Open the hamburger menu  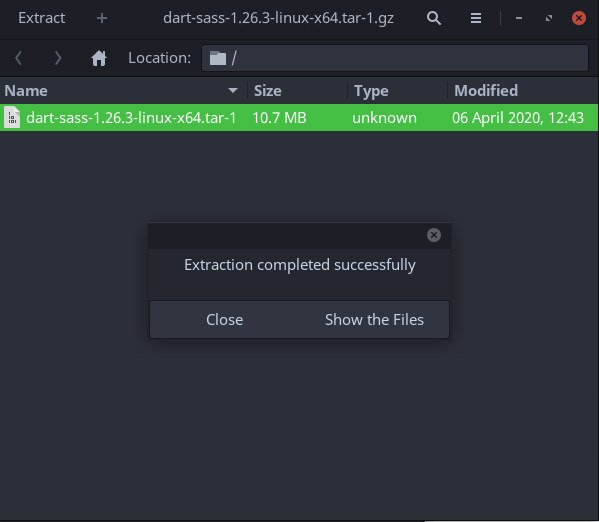point(476,18)
